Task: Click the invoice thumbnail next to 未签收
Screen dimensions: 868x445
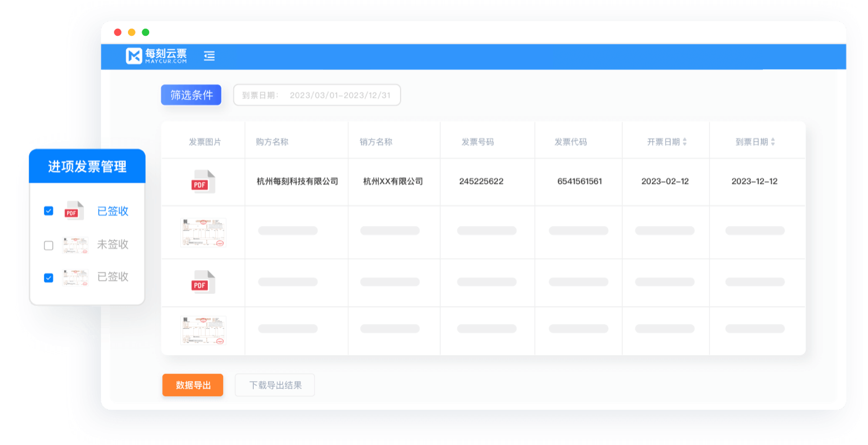Action: (x=75, y=245)
